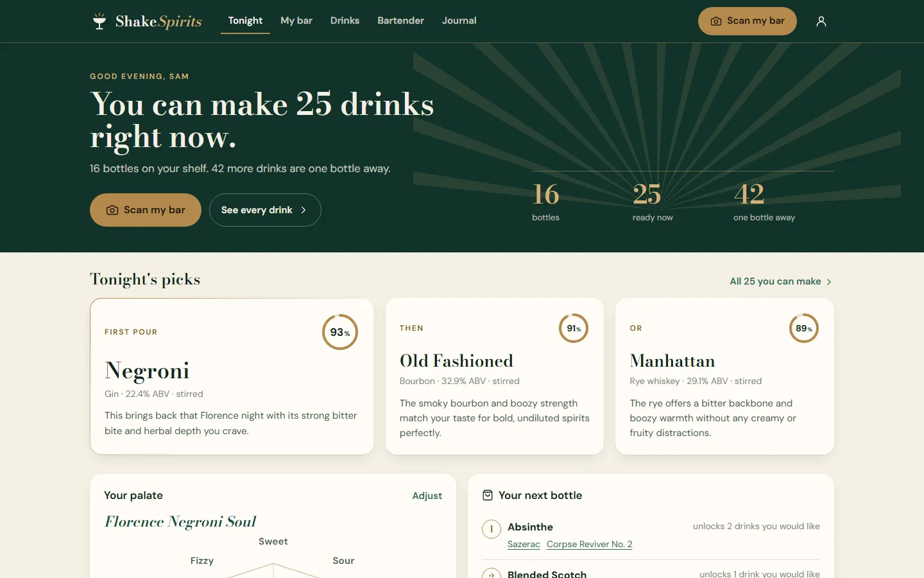
Task: Click the 93% match ring on Negroni
Action: (x=340, y=332)
